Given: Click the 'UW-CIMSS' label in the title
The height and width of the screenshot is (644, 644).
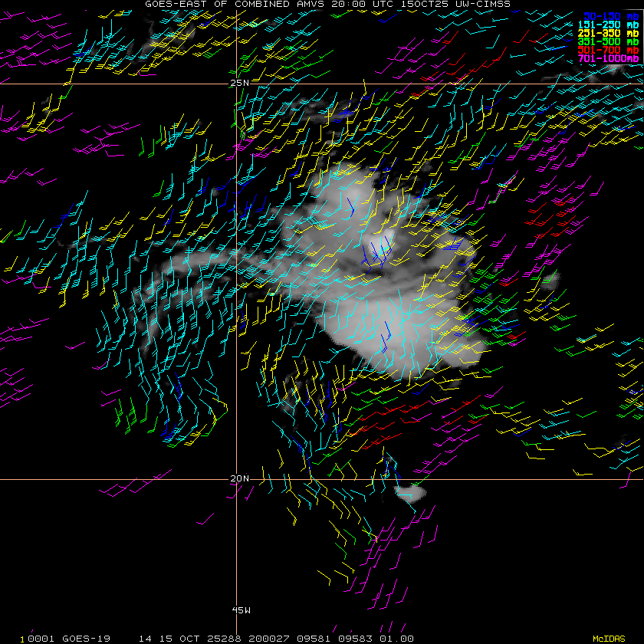Looking at the screenshot, I should point(483,4).
